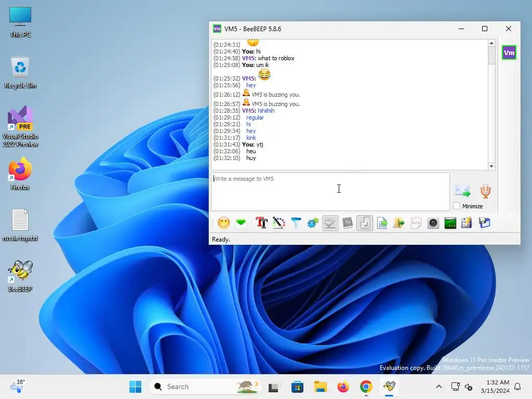The width and height of the screenshot is (532, 399).
Task: Click the send folder icon
Action: pos(399,223)
